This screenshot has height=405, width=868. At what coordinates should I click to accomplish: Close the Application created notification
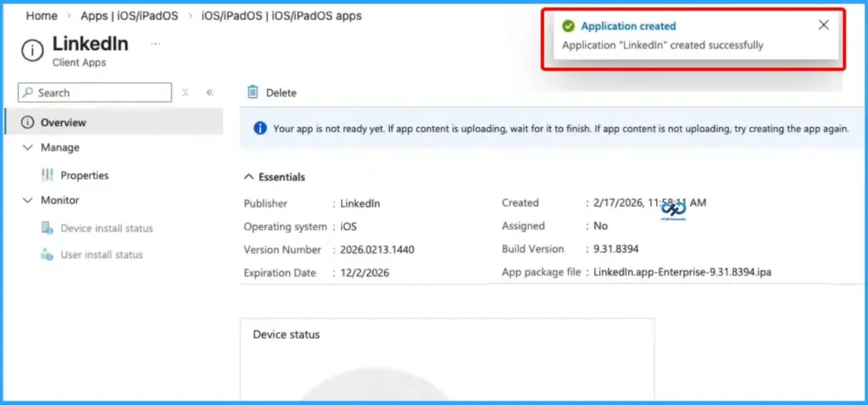(824, 25)
